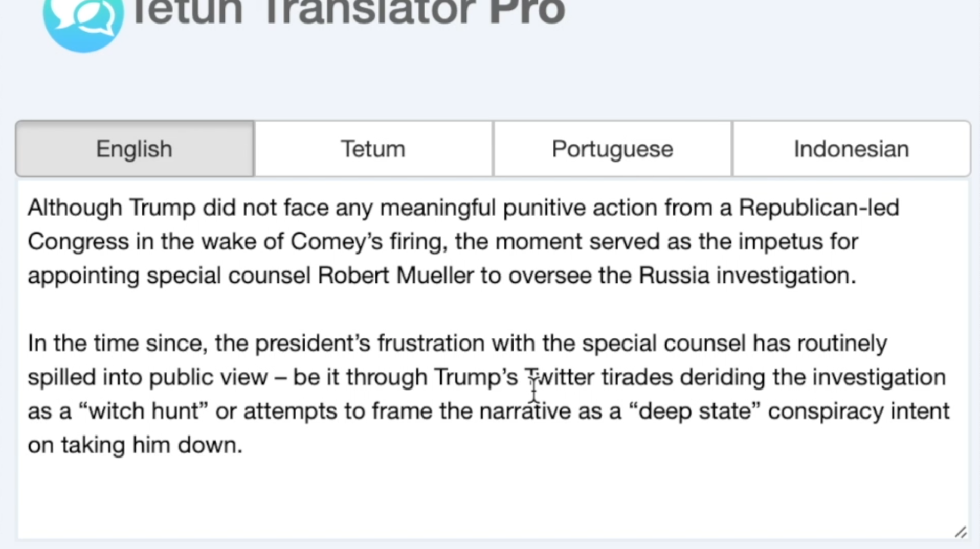Place cursor at "Comey's" in the paragraph
The height and width of the screenshot is (549, 980).
pyautogui.click(x=337, y=241)
